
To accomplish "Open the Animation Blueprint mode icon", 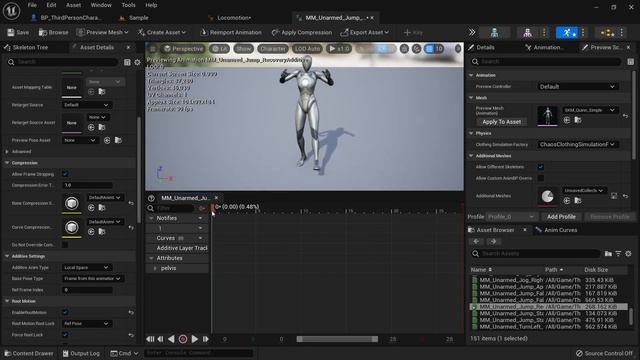I will (x=607, y=32).
